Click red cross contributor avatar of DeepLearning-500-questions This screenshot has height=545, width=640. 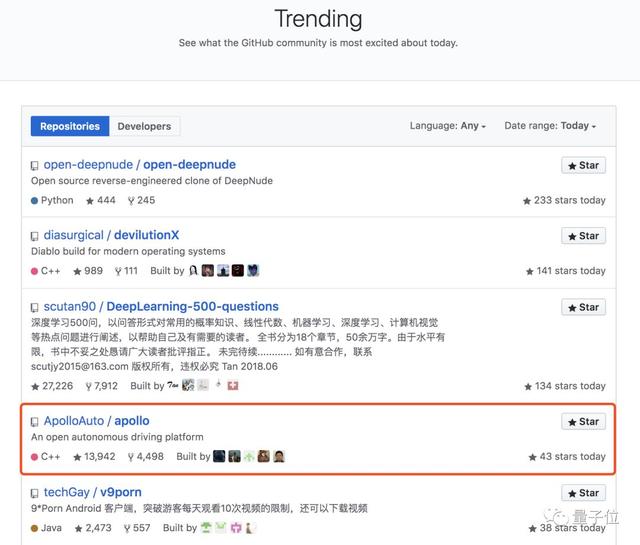coord(233,386)
